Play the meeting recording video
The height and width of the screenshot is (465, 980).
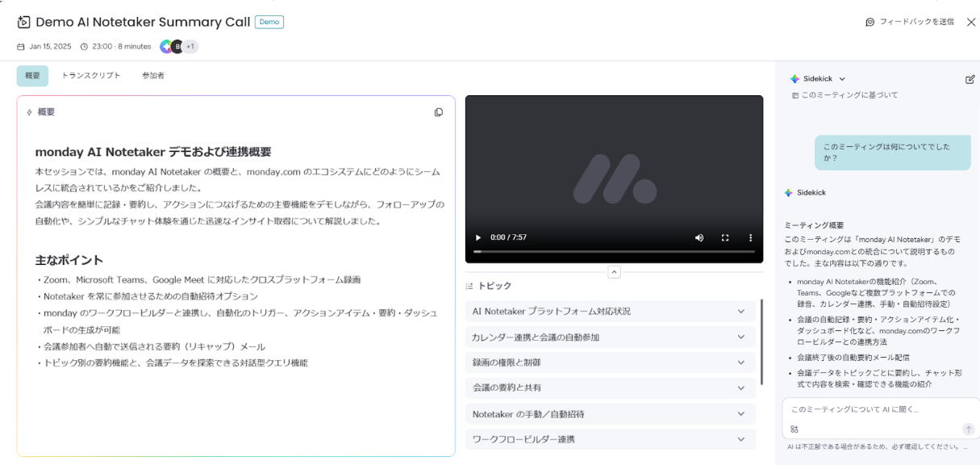click(x=478, y=237)
